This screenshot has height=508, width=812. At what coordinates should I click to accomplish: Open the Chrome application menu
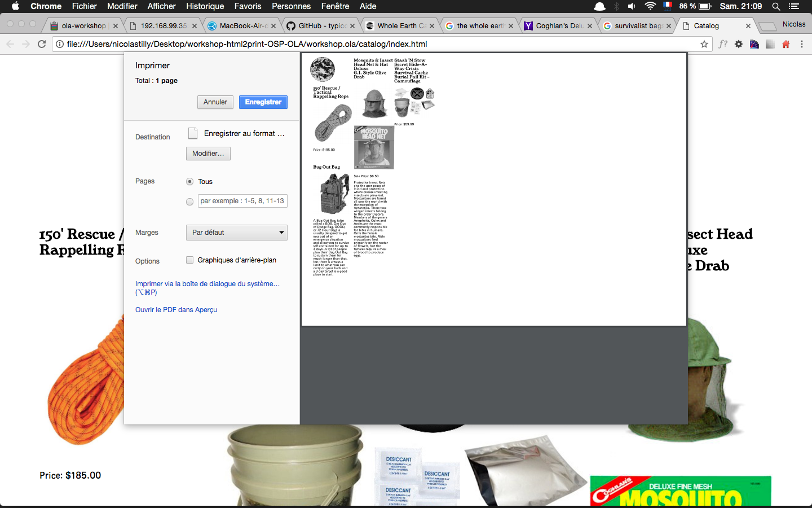tap(46, 6)
